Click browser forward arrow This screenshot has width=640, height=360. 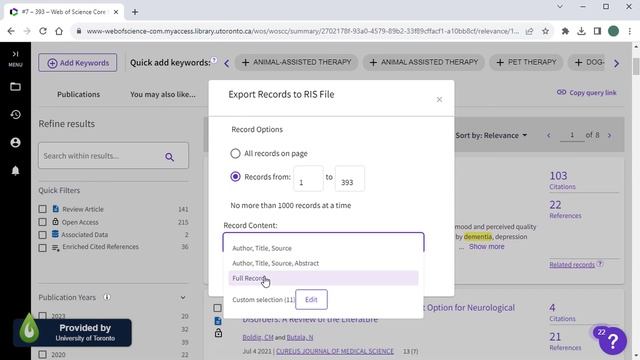click(27, 31)
